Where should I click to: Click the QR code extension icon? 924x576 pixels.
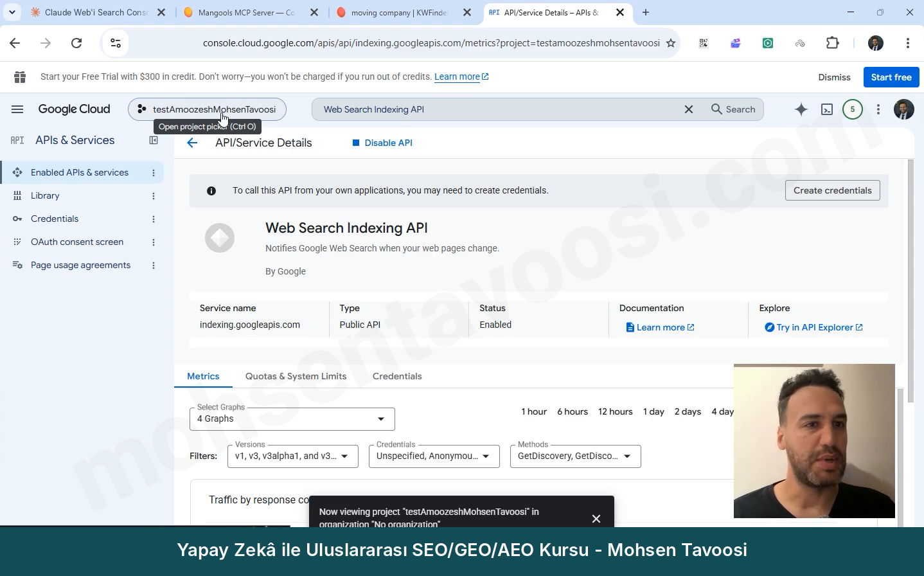point(704,43)
